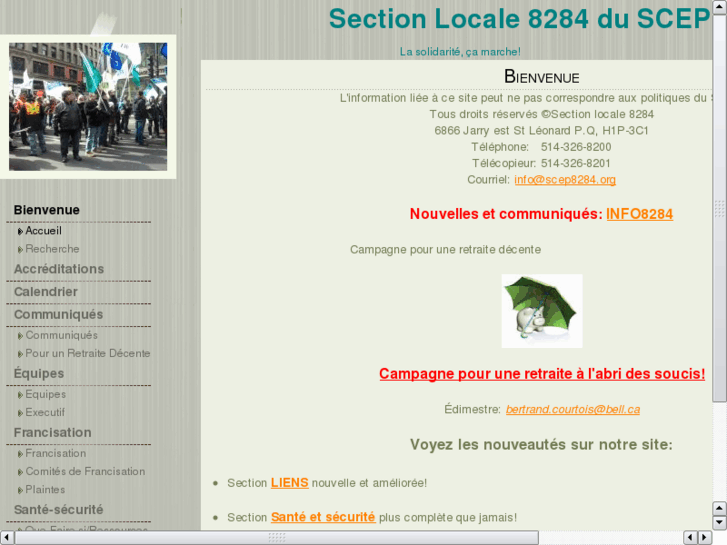The height and width of the screenshot is (545, 727).
Task: Click the arrow bullet beside Recherche
Action: coord(20,250)
